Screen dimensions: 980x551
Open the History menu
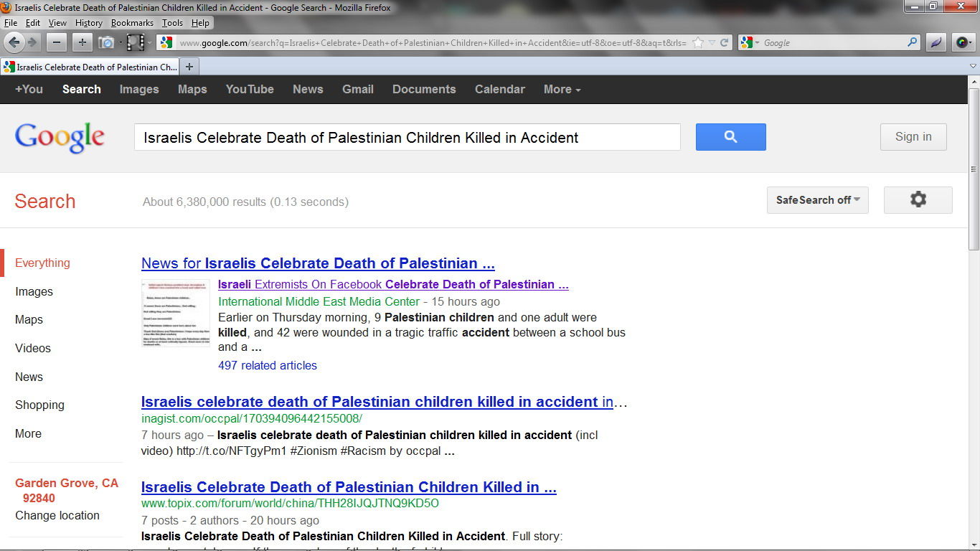[89, 23]
